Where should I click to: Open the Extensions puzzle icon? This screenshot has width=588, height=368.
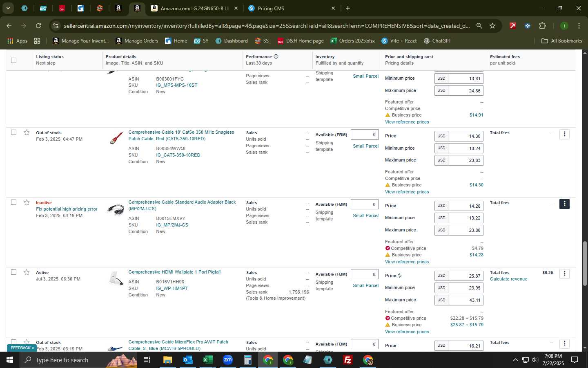542,26
